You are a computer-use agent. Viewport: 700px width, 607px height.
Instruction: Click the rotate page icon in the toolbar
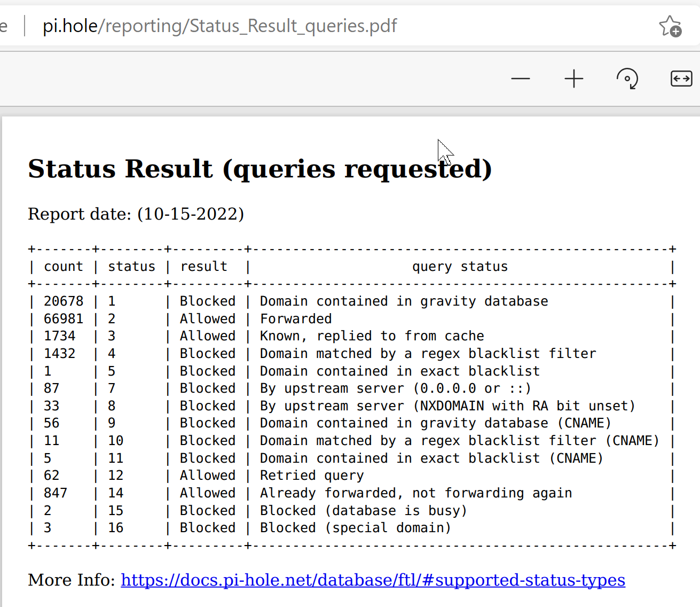627,79
